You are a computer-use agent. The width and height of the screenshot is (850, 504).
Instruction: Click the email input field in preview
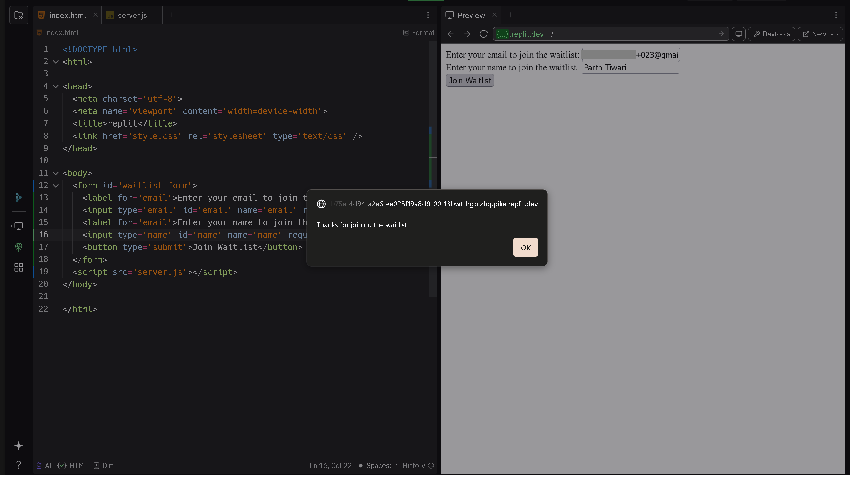pos(630,55)
